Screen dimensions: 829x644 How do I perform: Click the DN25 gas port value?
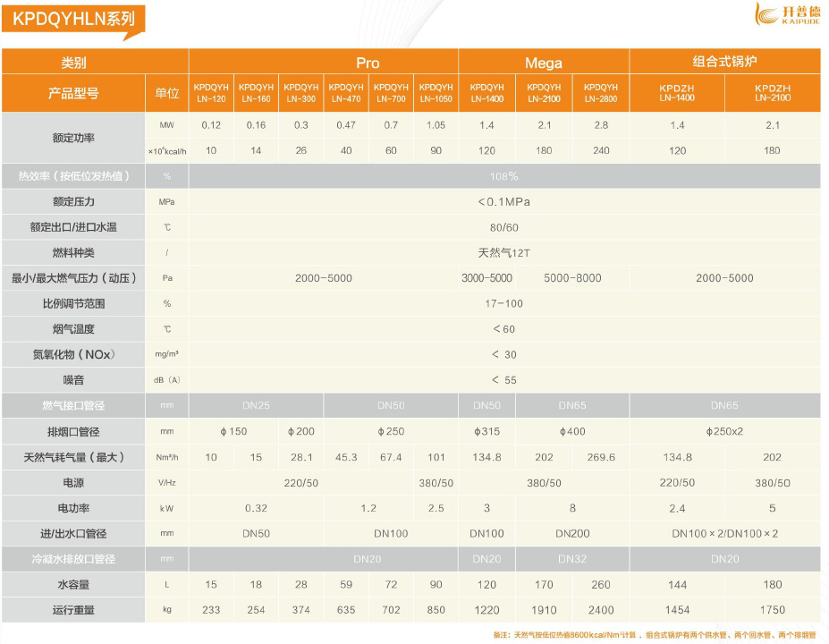(256, 405)
